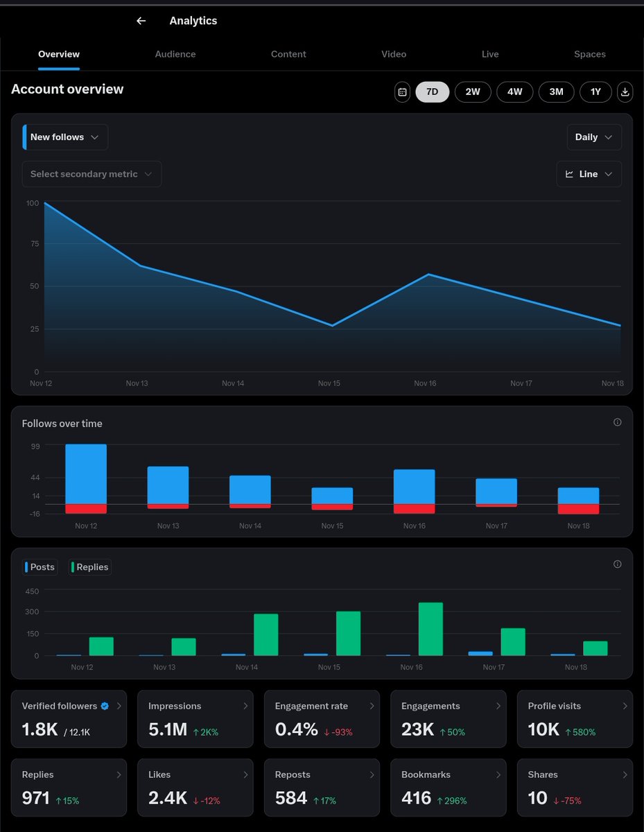
Task: Select the 1Y time range
Action: (x=595, y=92)
